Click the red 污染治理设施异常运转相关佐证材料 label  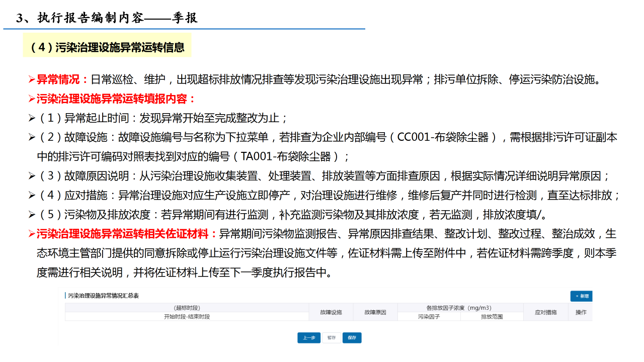[126, 234]
